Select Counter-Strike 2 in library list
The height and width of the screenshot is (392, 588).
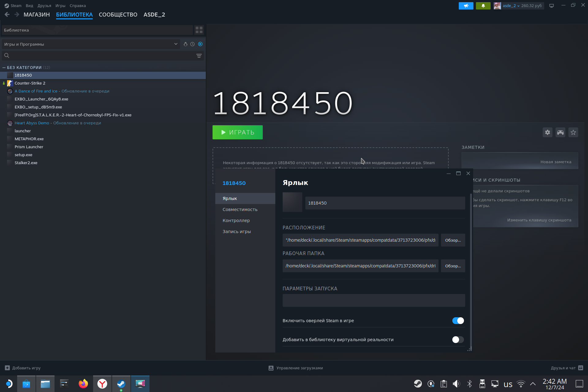pos(103,83)
